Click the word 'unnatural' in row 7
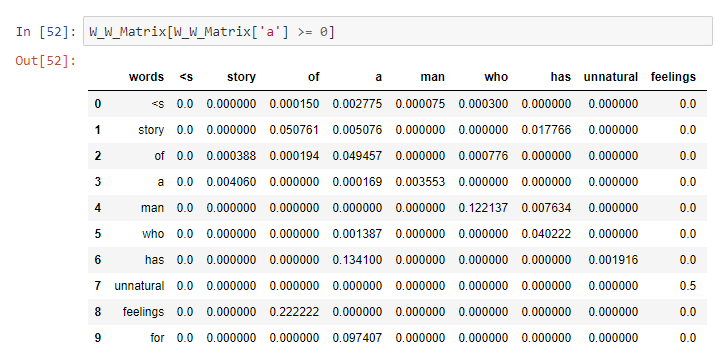Image resolution: width=728 pixels, height=360 pixels. point(139,286)
